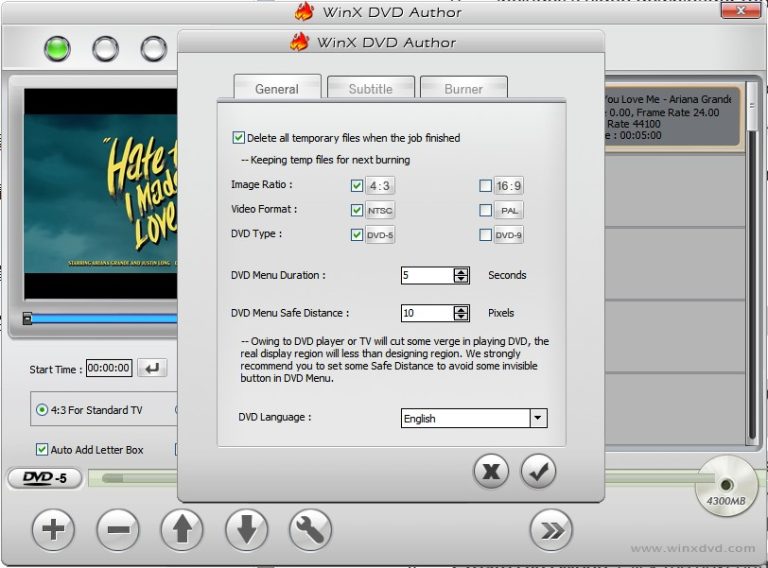Enable the DVD-9 type checkbox
Image resolution: width=768 pixels, height=568 pixels.
[x=485, y=235]
